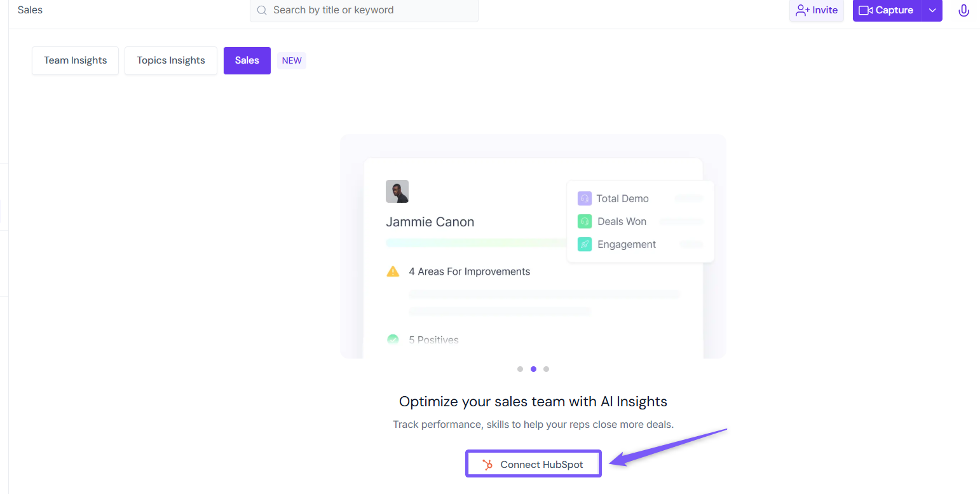Open the Topics Insights tab

tap(171, 60)
